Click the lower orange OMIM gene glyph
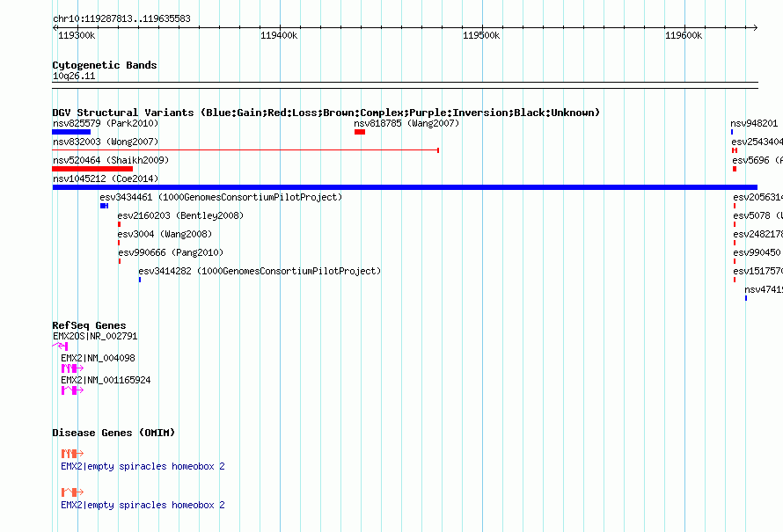This screenshot has width=783, height=532. pos(72,492)
